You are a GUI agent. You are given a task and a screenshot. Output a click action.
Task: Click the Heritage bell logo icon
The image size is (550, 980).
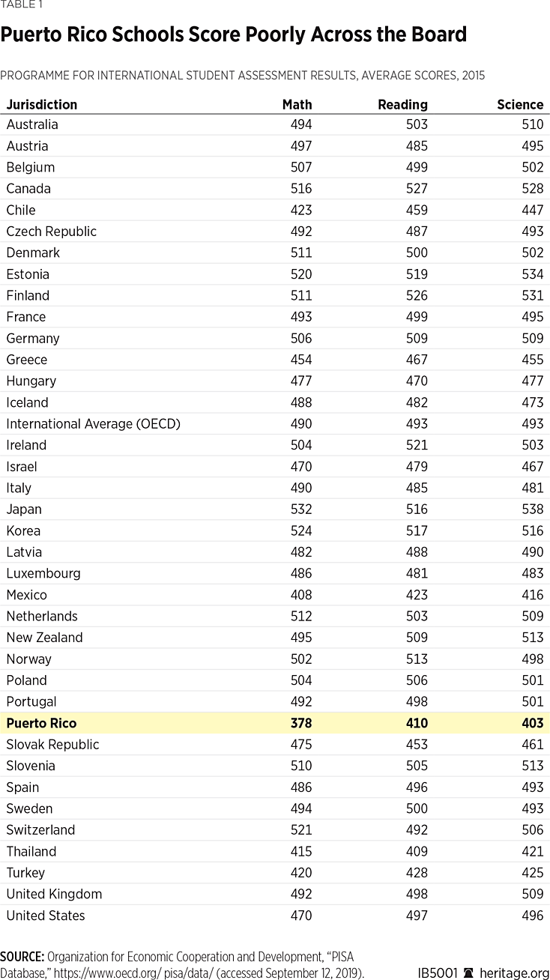coord(468,973)
